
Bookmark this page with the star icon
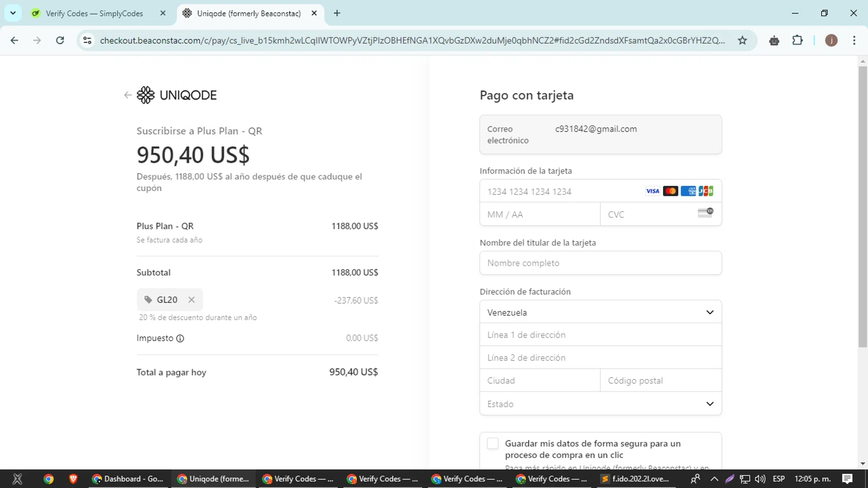(x=742, y=41)
